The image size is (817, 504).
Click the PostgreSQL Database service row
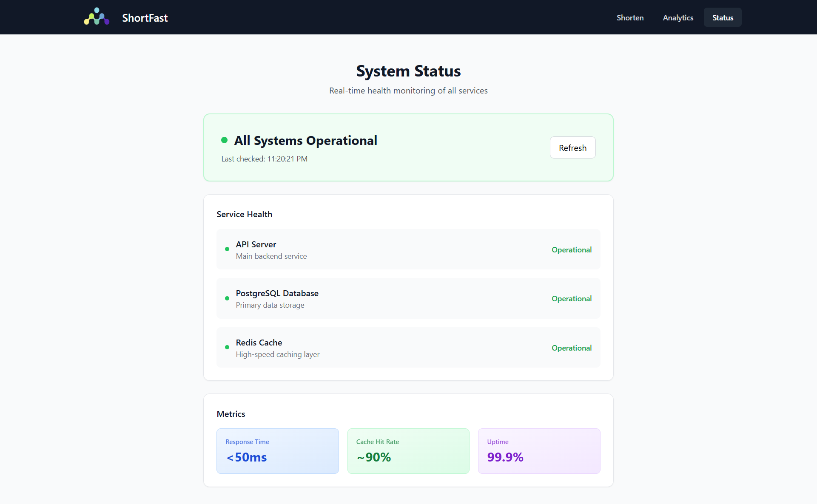tap(408, 298)
